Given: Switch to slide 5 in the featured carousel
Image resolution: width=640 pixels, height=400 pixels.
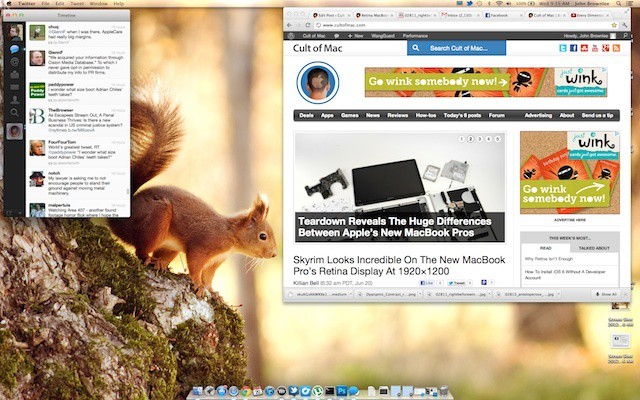Looking at the screenshot, I should point(497,139).
